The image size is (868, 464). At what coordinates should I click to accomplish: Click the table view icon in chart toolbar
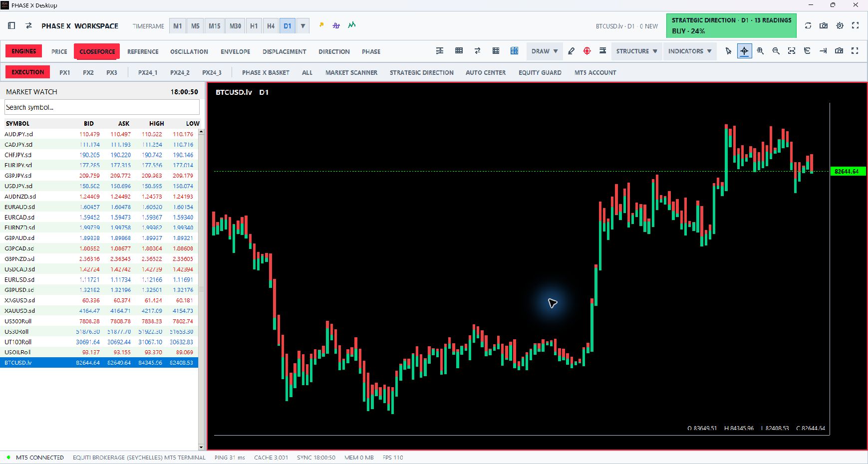459,51
